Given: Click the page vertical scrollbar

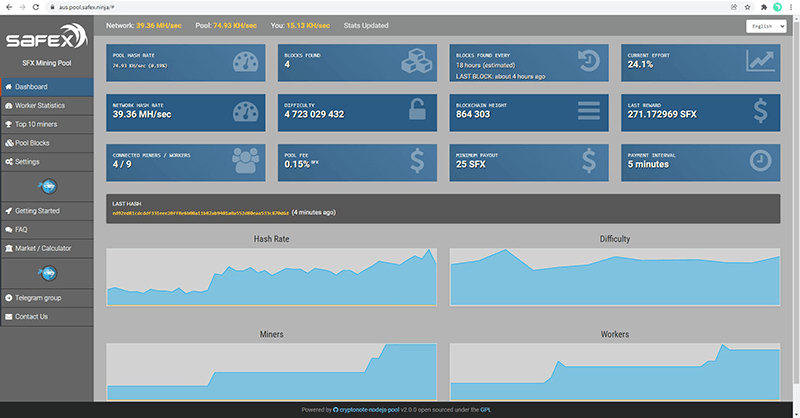Looking at the screenshot, I should (796, 204).
